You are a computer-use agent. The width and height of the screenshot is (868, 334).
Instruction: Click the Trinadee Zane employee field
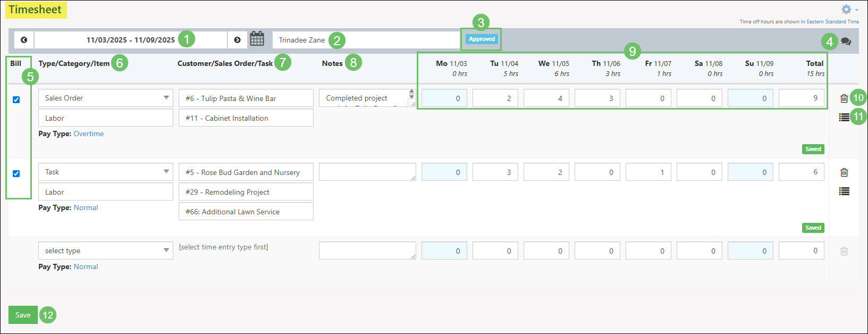pos(367,40)
